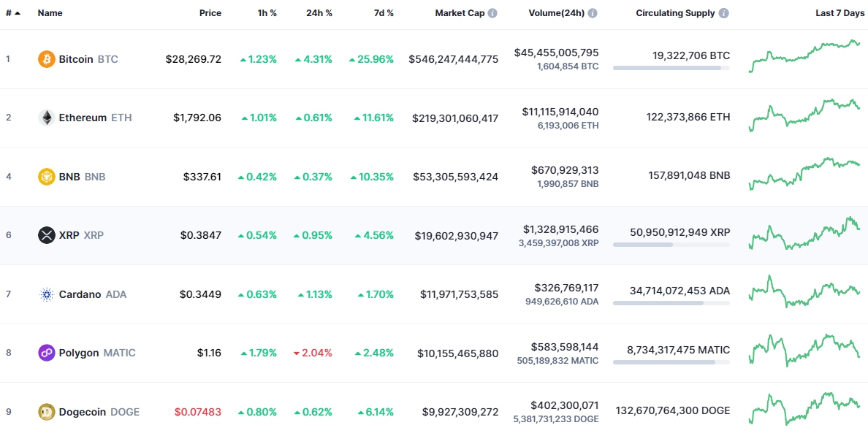Open the Dogecoin name link
Image resolution: width=868 pixels, height=436 pixels.
coord(83,412)
